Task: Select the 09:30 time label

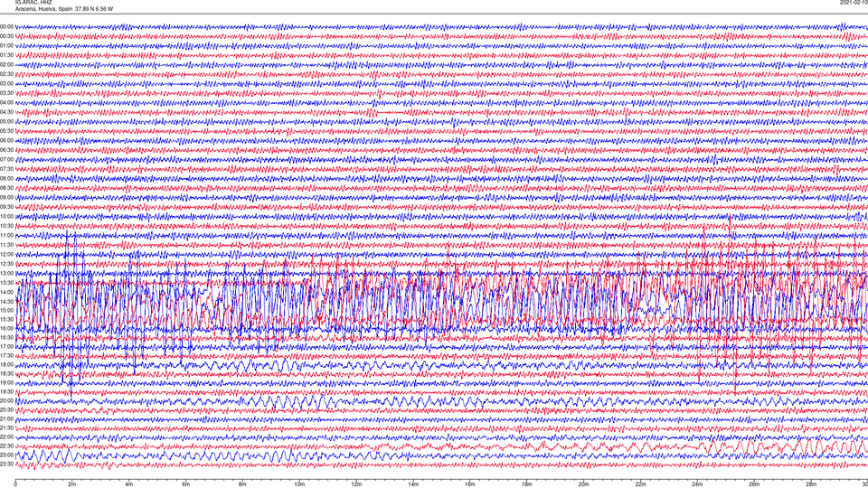Action: click(x=6, y=207)
